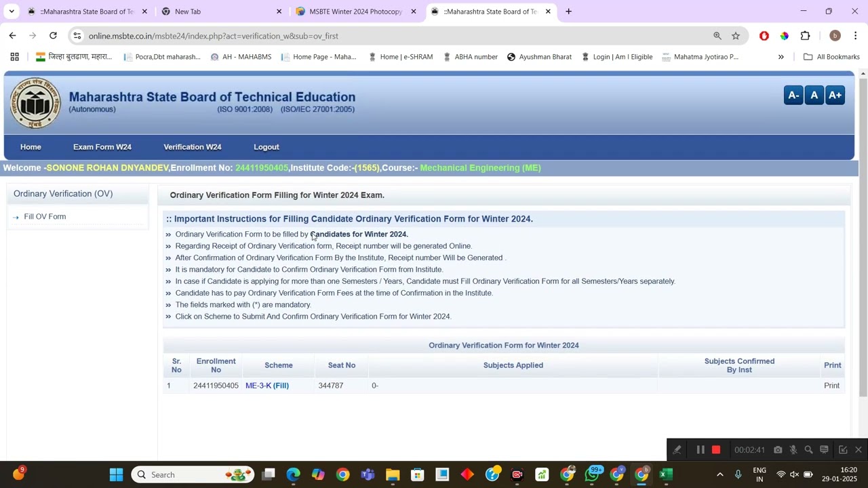
Task: Open the tab search dropdown arrow
Action: pyautogui.click(x=12, y=12)
